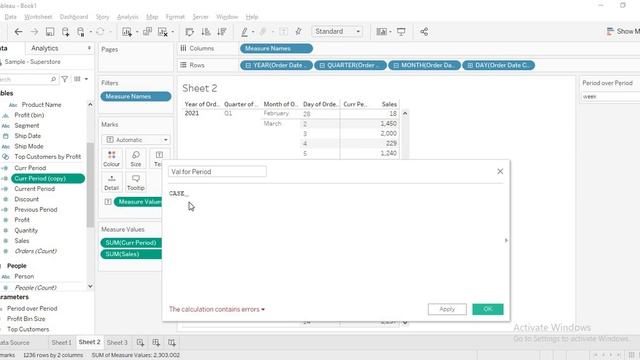Close the calculation editor dialog
Image resolution: width=640 pixels, height=360 pixels.
point(500,171)
